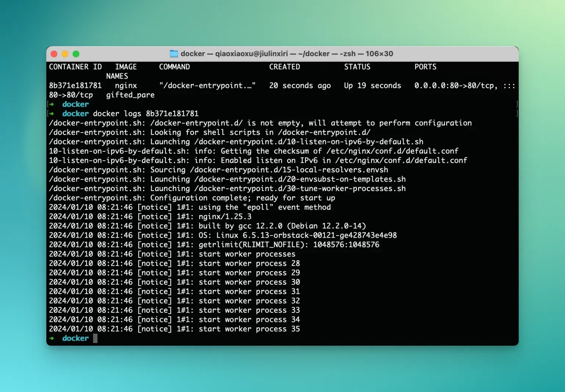Click the green arrow prompt on the last line

point(52,338)
